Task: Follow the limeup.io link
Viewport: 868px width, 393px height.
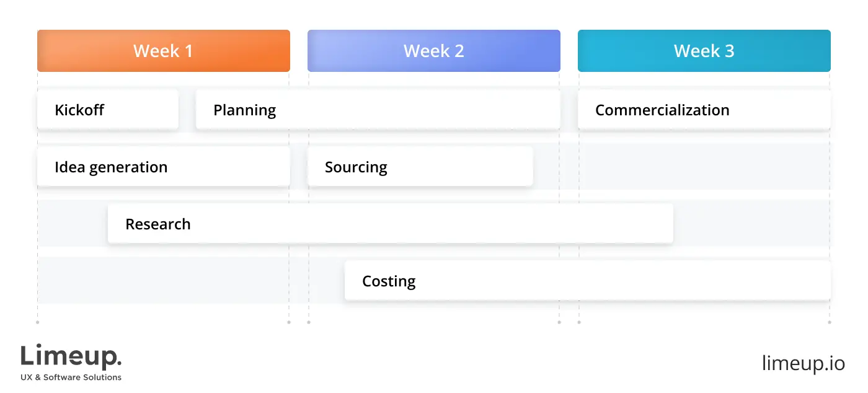Action: [x=804, y=363]
